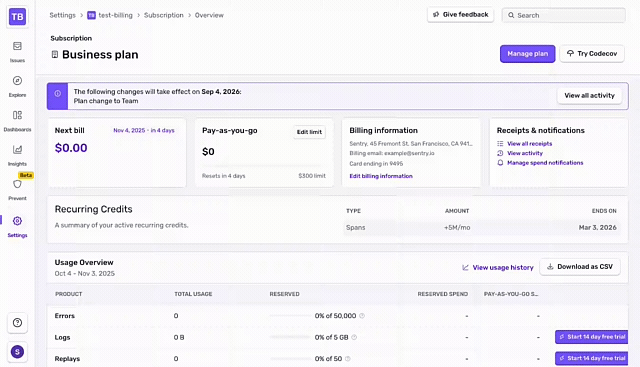
Task: Click the $300 limit text
Action: coord(312,176)
